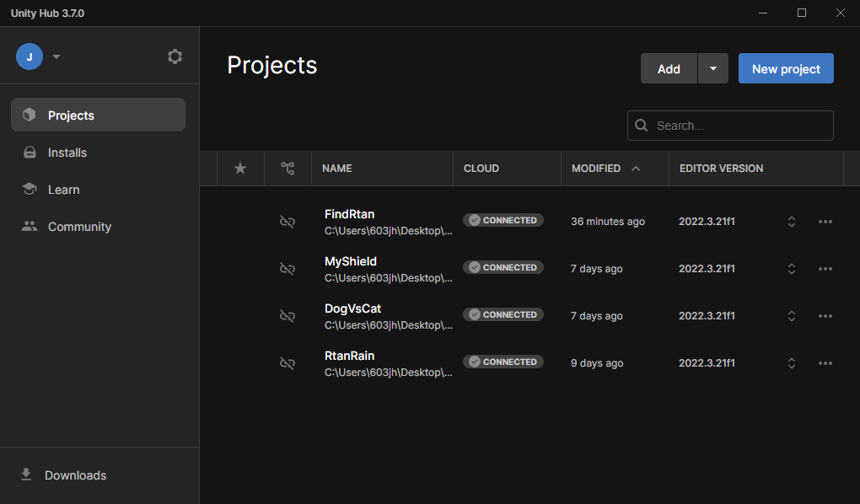The width and height of the screenshot is (860, 504).
Task: Open the DogVsCat project
Action: coord(352,308)
